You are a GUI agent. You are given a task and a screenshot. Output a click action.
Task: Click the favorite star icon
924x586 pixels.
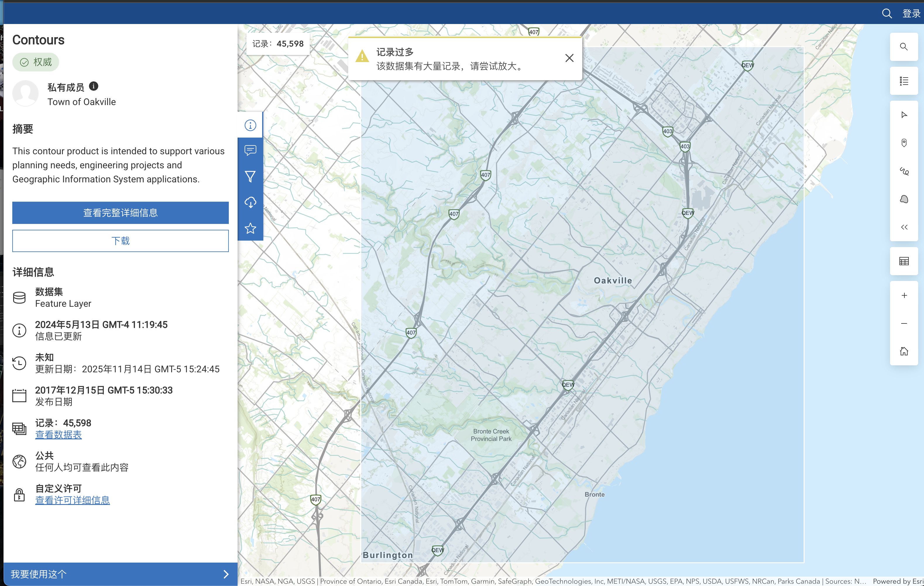250,228
